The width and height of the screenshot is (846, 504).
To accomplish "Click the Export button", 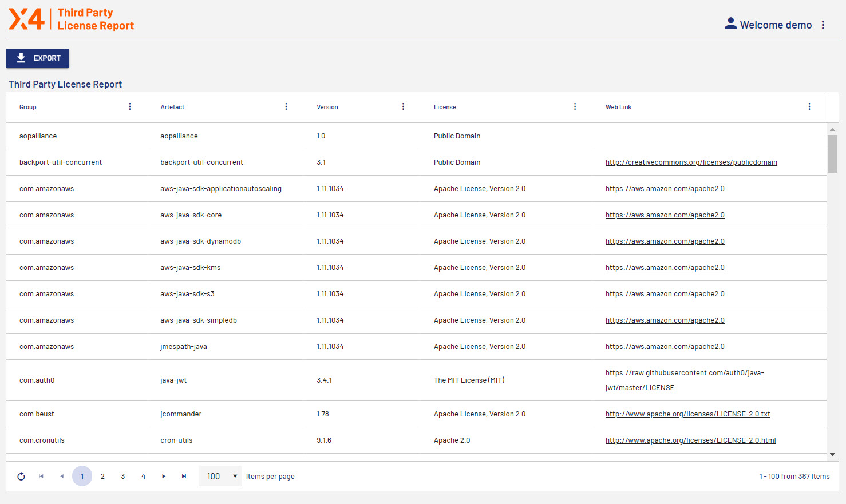I will click(x=38, y=58).
